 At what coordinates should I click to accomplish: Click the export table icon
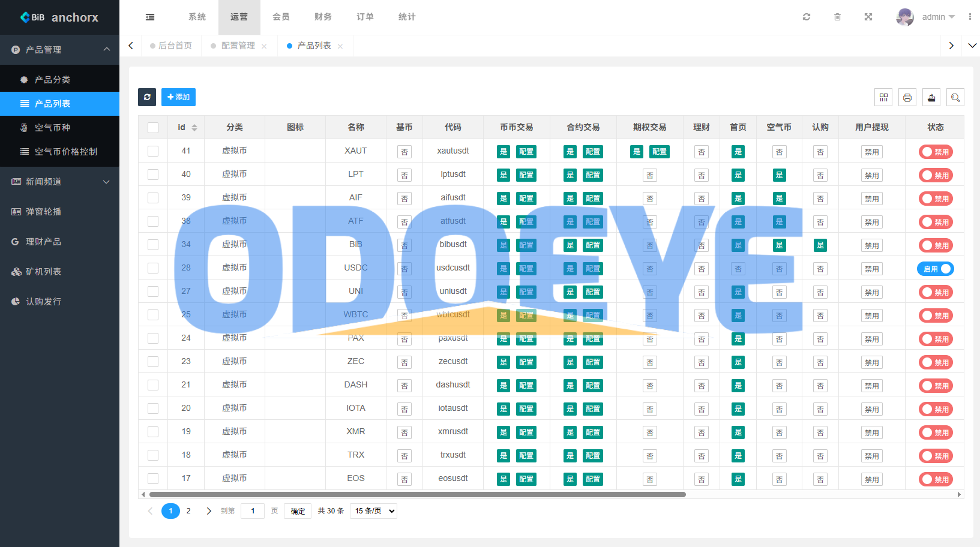point(931,97)
